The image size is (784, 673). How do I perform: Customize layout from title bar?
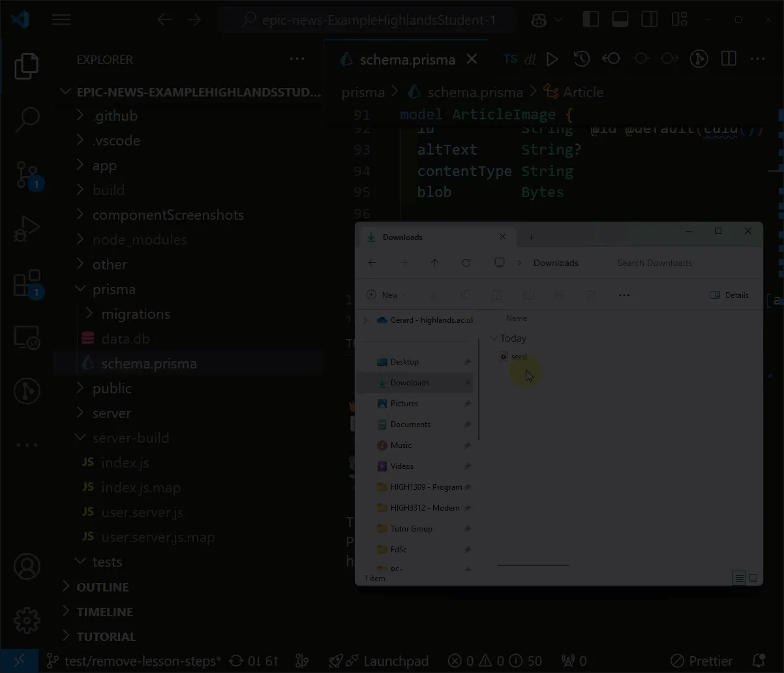pyautogui.click(x=679, y=20)
